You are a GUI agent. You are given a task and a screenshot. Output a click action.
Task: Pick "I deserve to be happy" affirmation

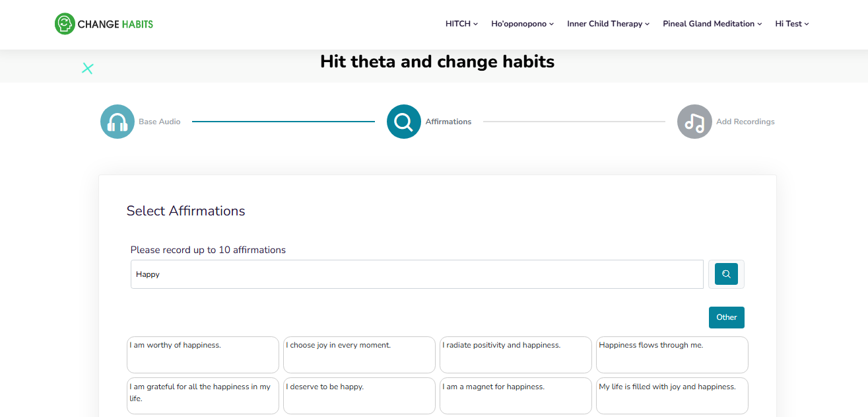click(359, 396)
